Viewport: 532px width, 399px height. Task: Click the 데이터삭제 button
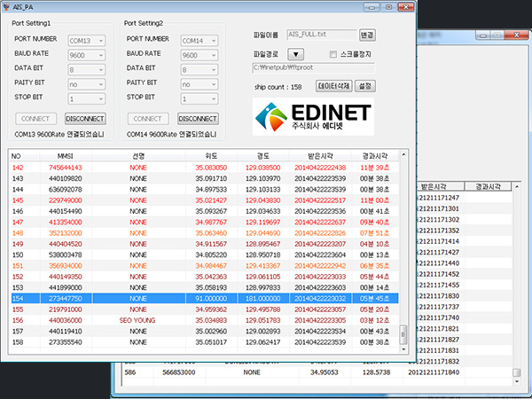(334, 87)
